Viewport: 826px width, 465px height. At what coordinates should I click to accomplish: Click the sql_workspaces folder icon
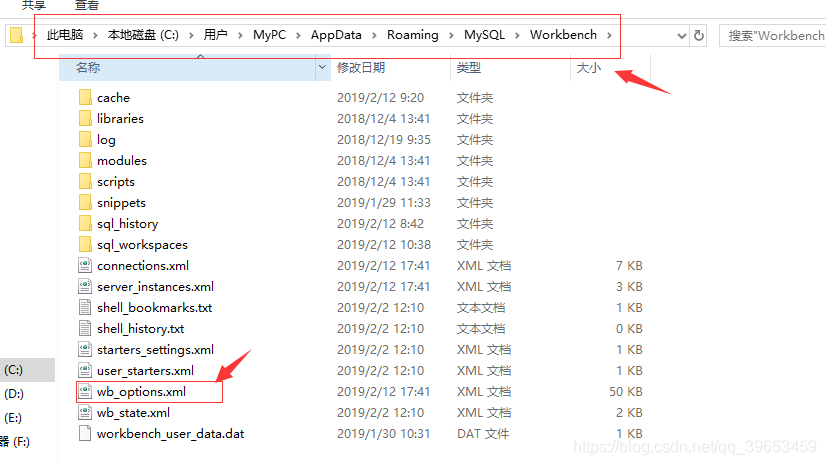(x=85, y=245)
